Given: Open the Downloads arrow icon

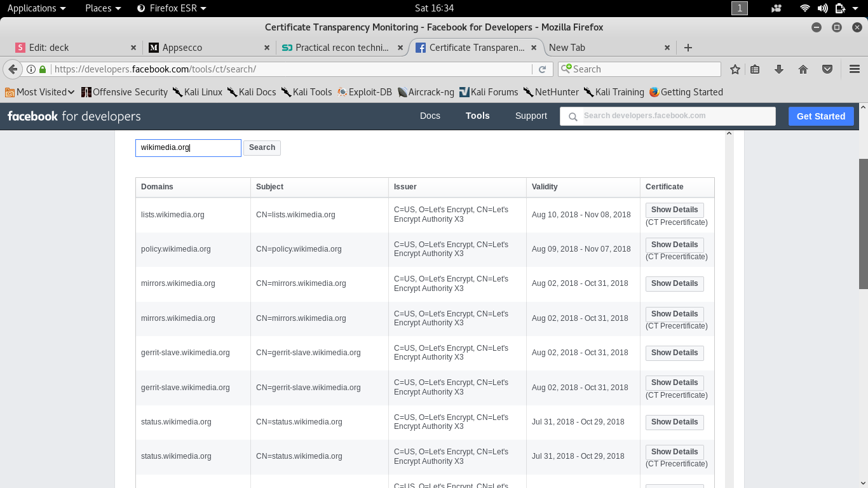Looking at the screenshot, I should point(779,69).
